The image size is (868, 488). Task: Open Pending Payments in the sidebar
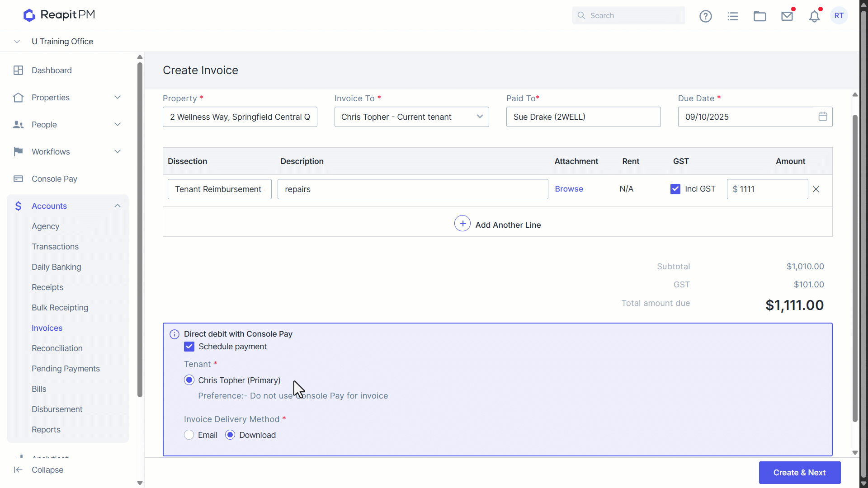click(66, 369)
